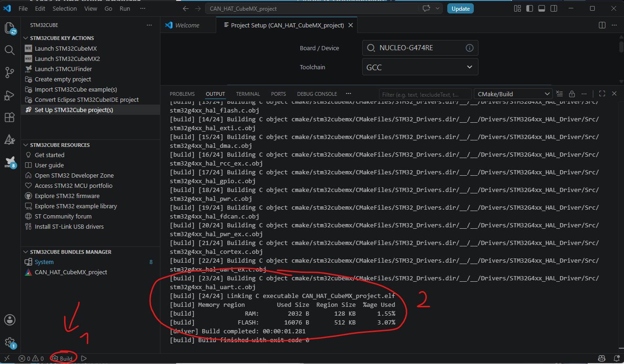Open the Go menu

point(108,8)
